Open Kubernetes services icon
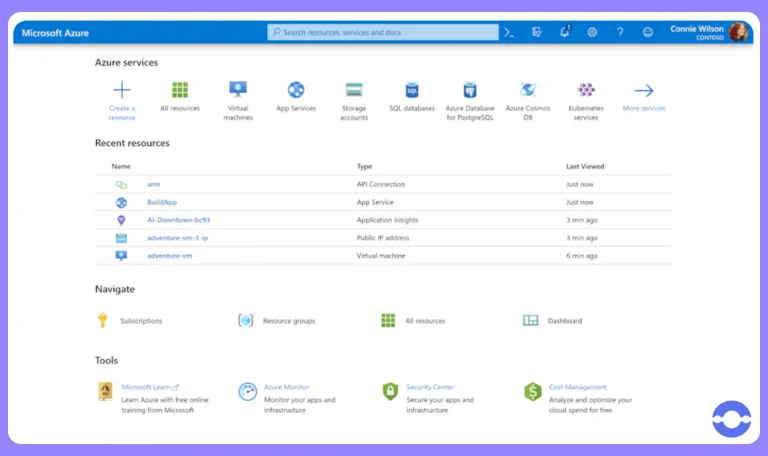768x456 pixels. tap(586, 90)
